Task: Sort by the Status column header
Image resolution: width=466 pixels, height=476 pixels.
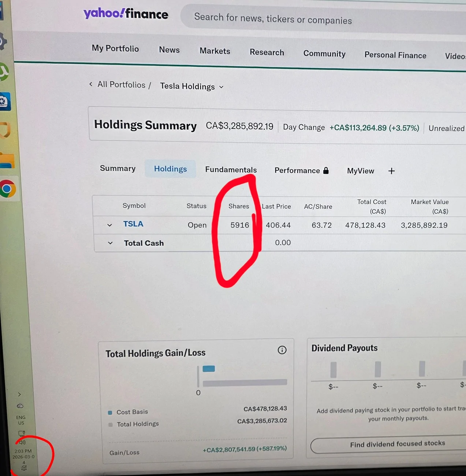Action: [x=197, y=206]
